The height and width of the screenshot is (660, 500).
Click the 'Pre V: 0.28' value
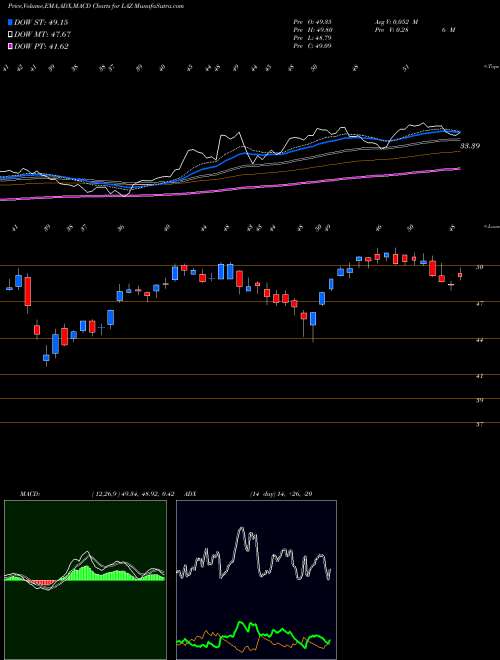(x=390, y=30)
